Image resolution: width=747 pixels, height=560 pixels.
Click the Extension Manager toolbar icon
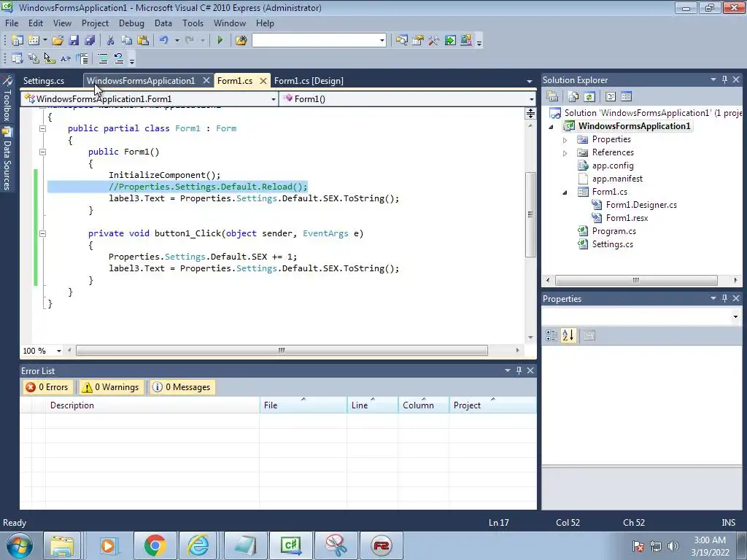tap(466, 41)
